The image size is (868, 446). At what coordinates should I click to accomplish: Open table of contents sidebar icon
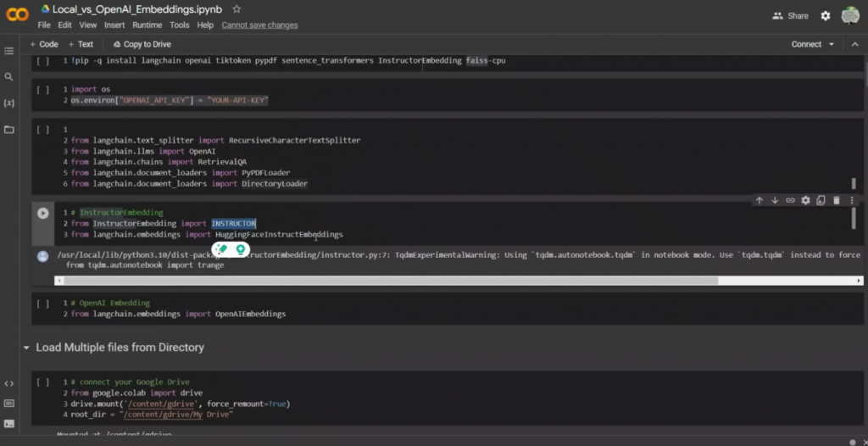click(8, 51)
